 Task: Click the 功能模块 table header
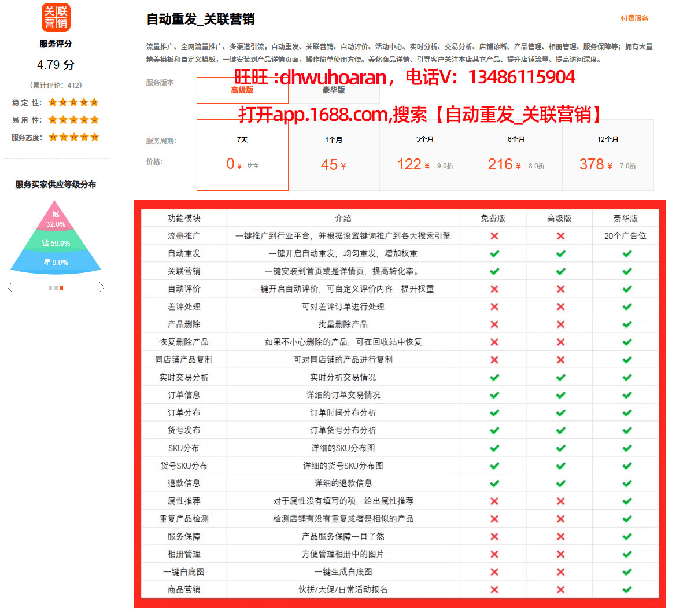point(184,218)
